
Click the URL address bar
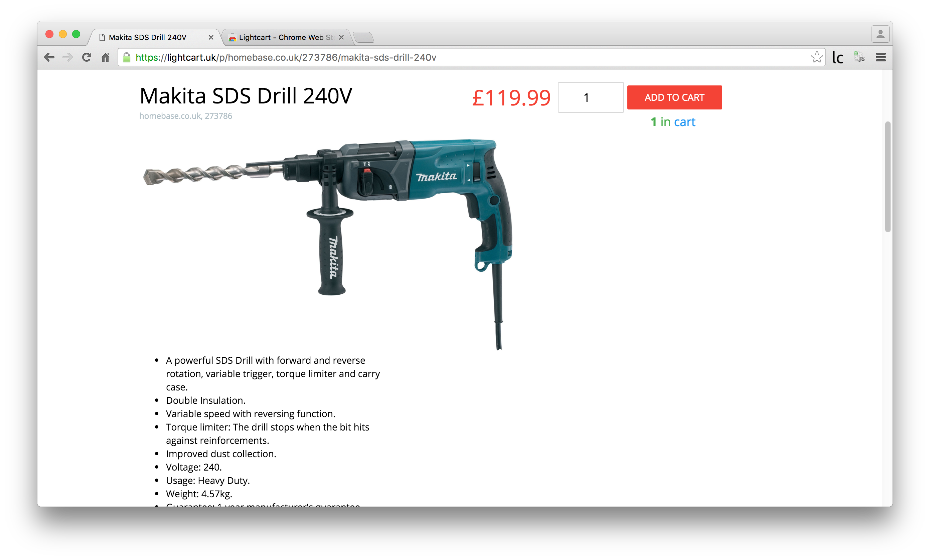[x=468, y=57]
